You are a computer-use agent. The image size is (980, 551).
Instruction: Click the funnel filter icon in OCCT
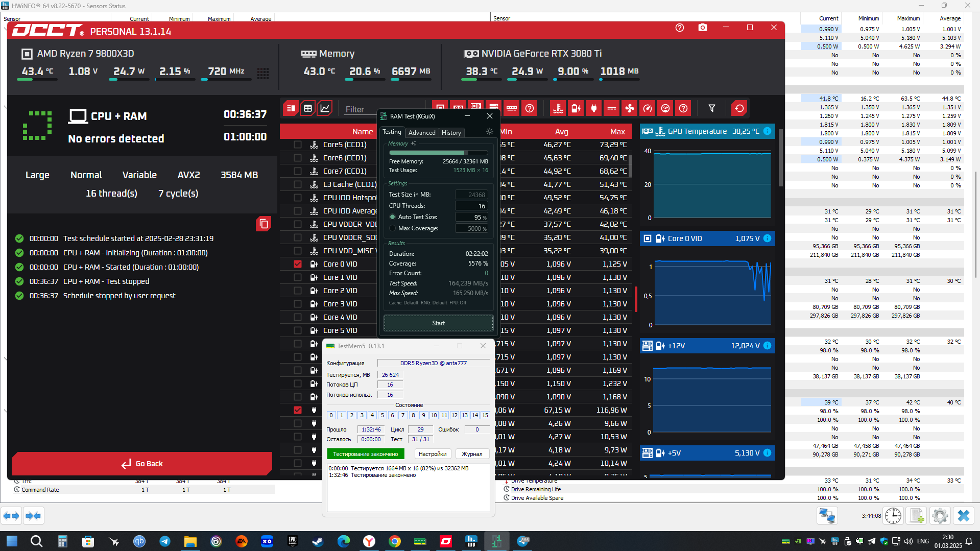click(x=712, y=108)
